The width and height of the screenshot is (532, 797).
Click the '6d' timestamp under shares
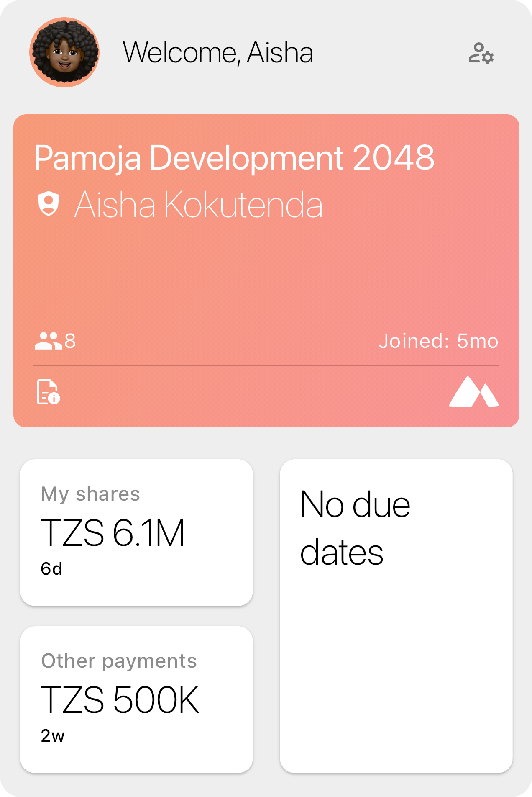(x=51, y=569)
